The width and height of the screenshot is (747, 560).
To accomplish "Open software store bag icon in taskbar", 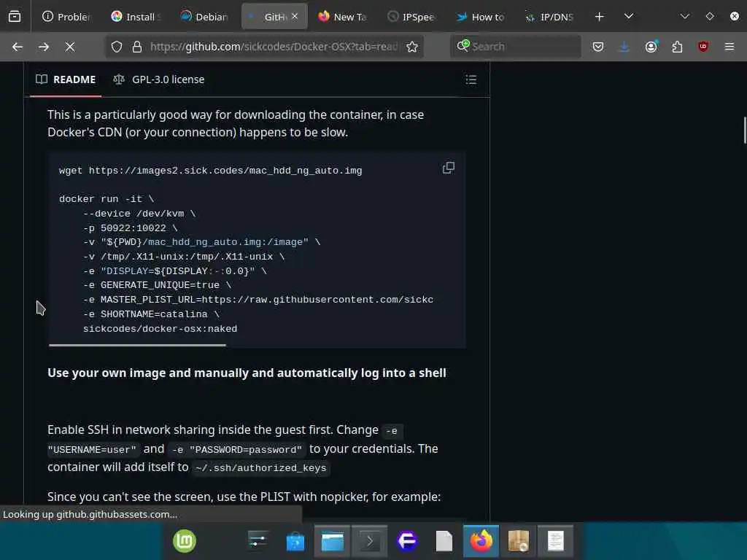I will 295,542.
